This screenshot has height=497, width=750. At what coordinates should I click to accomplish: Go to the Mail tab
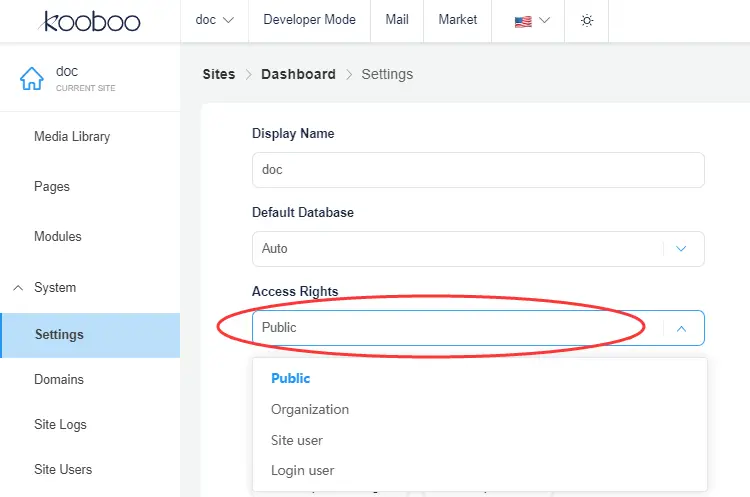pos(397,20)
